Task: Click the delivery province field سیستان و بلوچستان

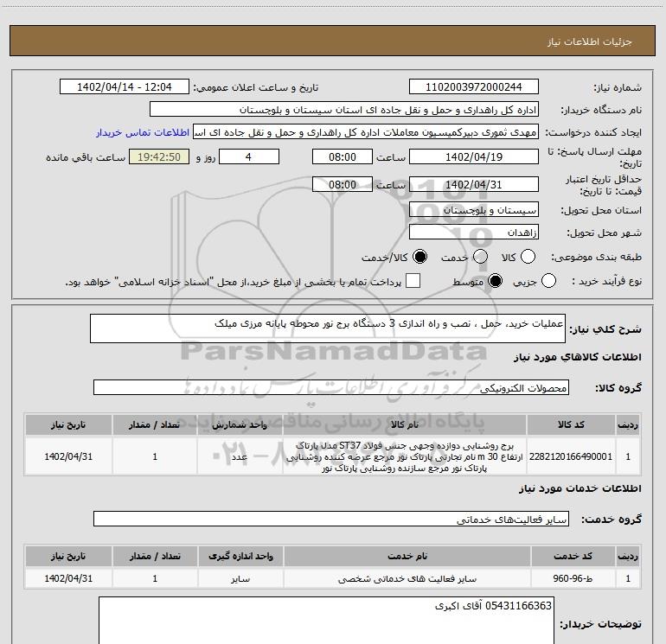Action: pos(474,210)
